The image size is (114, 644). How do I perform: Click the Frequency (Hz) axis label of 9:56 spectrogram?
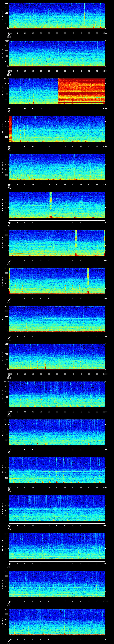[x=3, y=470]
